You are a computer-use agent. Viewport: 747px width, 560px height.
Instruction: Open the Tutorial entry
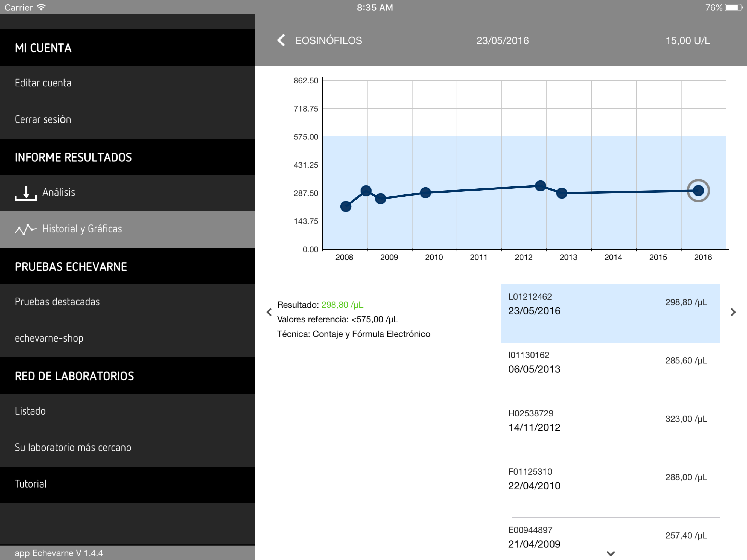click(x=30, y=484)
